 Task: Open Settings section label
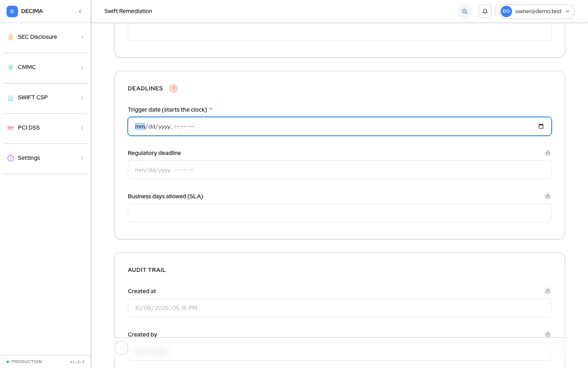tap(29, 158)
